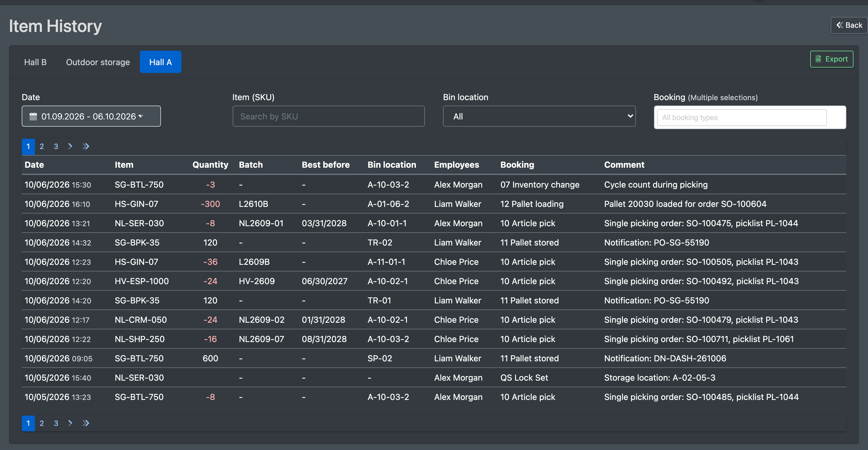Sort by the Date column header
This screenshot has width=868, height=450.
34,165
